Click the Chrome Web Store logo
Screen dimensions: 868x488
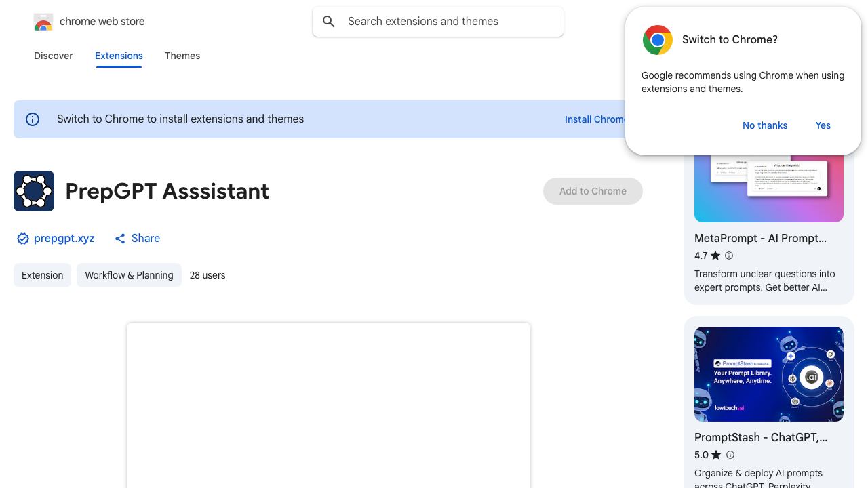coord(43,22)
